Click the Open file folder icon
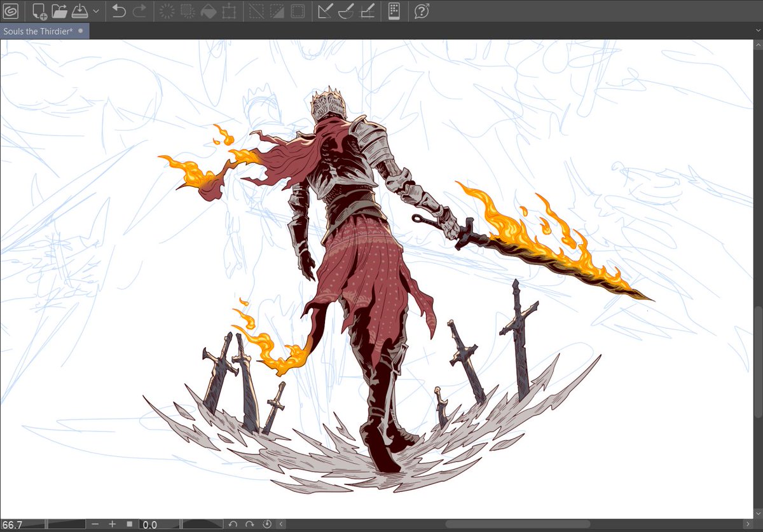 coord(59,10)
